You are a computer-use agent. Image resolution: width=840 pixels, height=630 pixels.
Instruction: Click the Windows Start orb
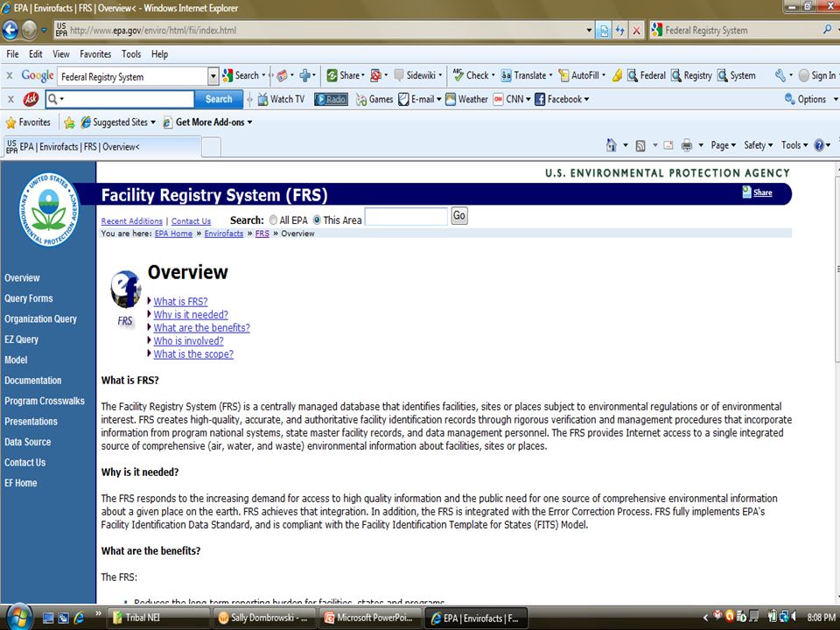click(18, 617)
